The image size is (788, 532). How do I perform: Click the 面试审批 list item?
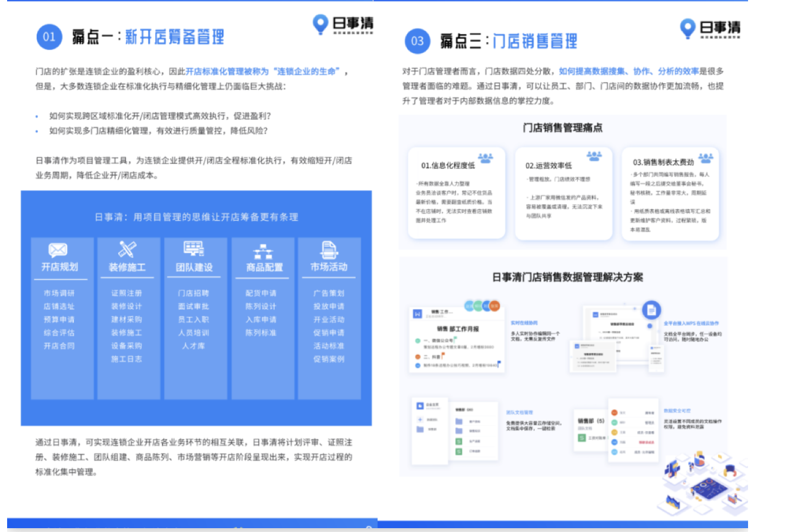(x=194, y=307)
